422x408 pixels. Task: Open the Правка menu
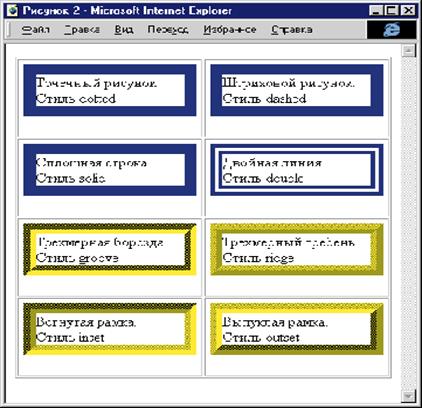pyautogui.click(x=82, y=30)
